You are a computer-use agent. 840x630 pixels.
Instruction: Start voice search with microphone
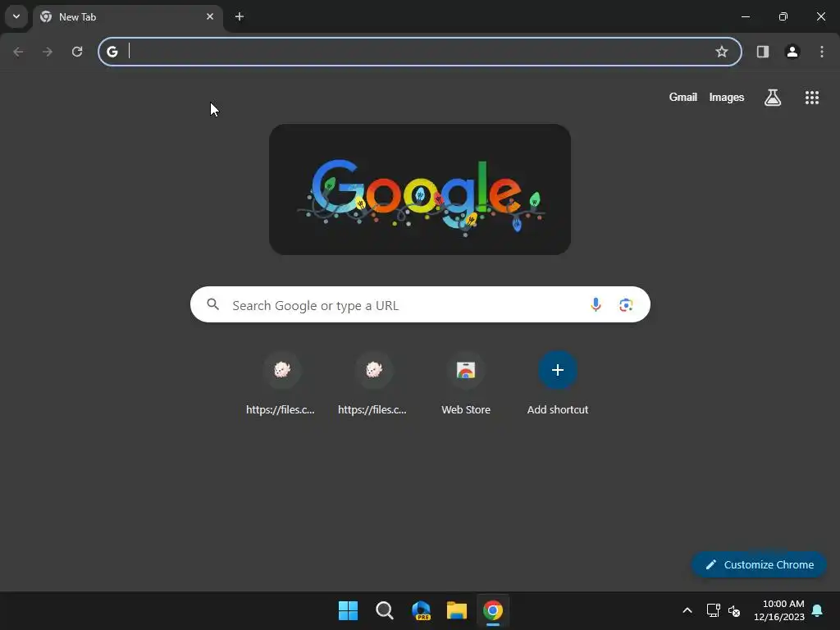point(596,305)
